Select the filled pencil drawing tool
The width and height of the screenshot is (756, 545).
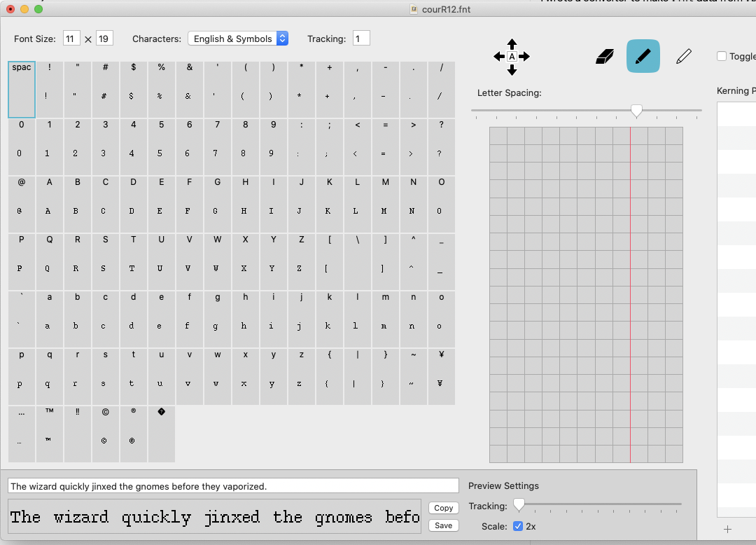click(643, 56)
